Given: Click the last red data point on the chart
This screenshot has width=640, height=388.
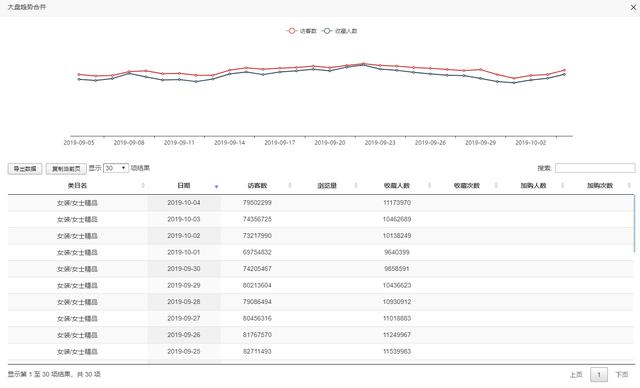Looking at the screenshot, I should pyautogui.click(x=564, y=70).
